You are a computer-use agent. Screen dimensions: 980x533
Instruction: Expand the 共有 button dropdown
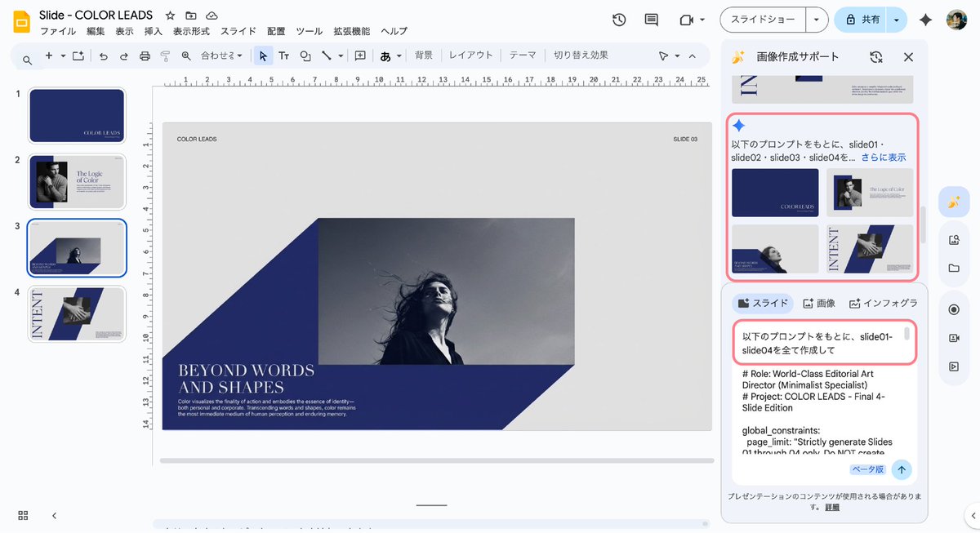point(896,20)
